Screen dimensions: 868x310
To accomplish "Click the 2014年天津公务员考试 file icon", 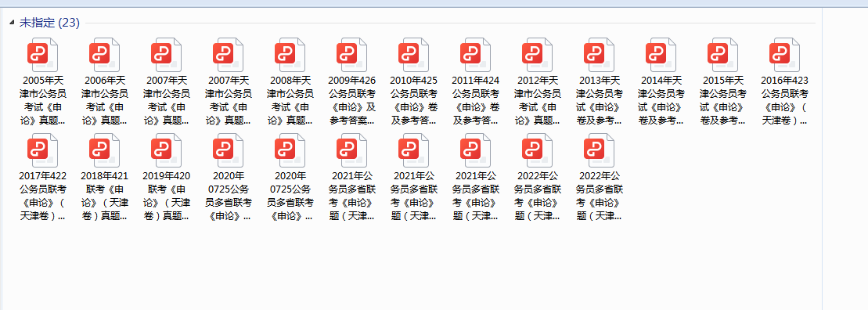I will (x=661, y=54).
